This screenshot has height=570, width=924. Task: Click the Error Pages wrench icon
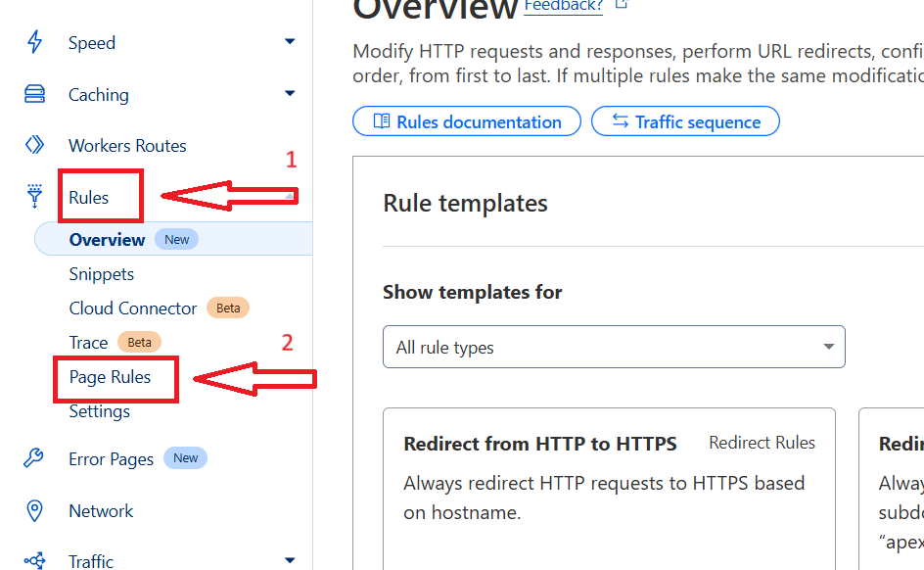pyautogui.click(x=34, y=458)
